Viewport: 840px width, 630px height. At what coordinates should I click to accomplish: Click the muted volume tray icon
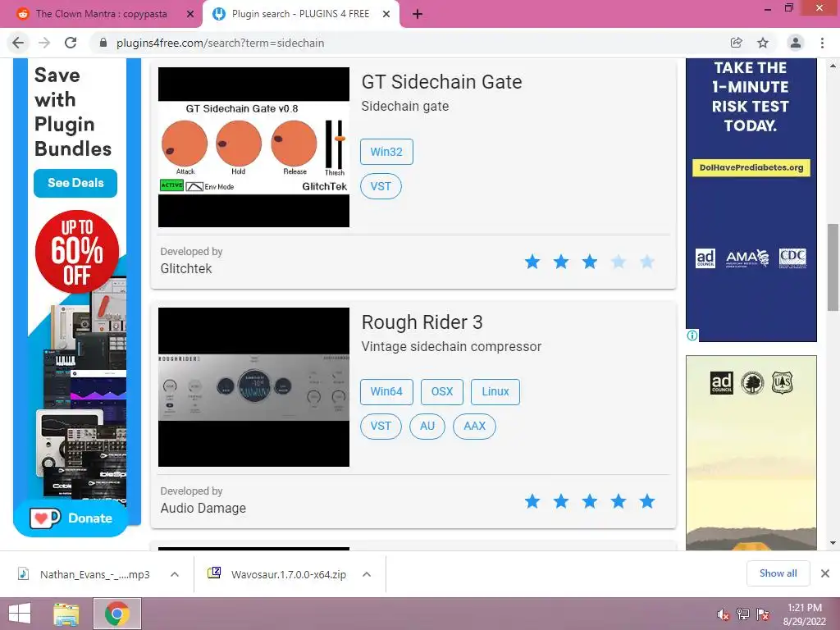point(724,615)
